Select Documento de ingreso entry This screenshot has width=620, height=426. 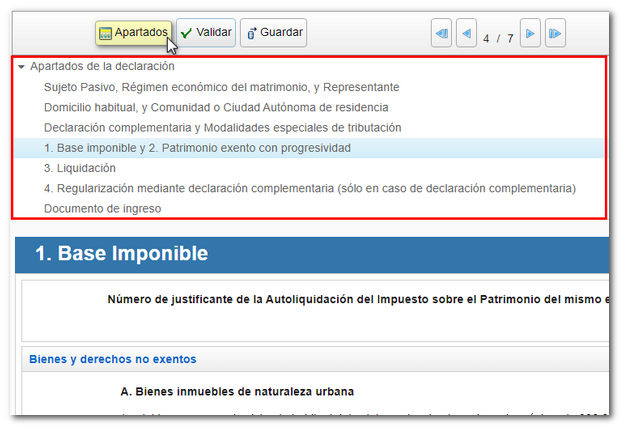[102, 209]
